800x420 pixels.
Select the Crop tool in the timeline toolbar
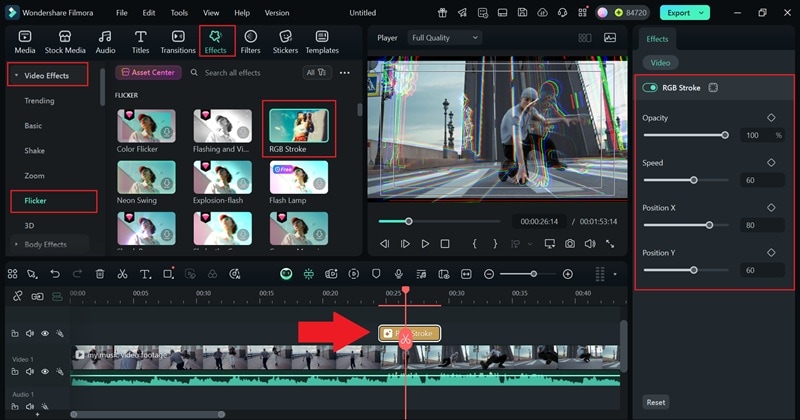coord(168,274)
